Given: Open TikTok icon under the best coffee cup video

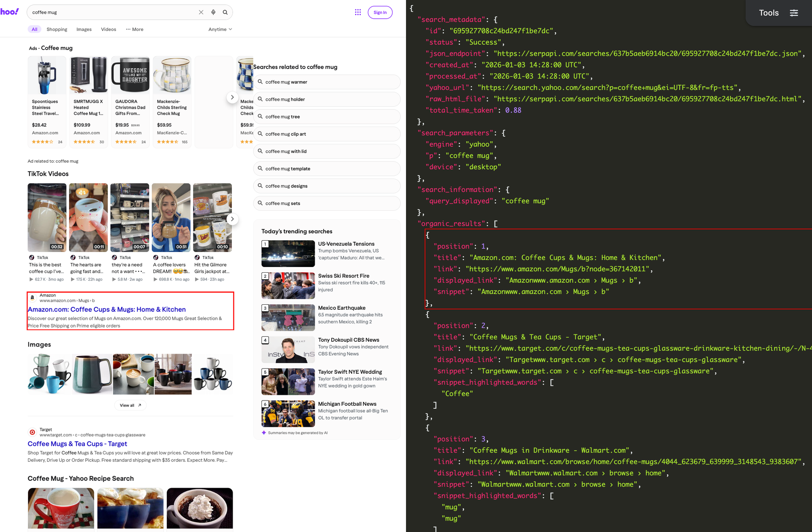Looking at the screenshot, I should pyautogui.click(x=32, y=258).
